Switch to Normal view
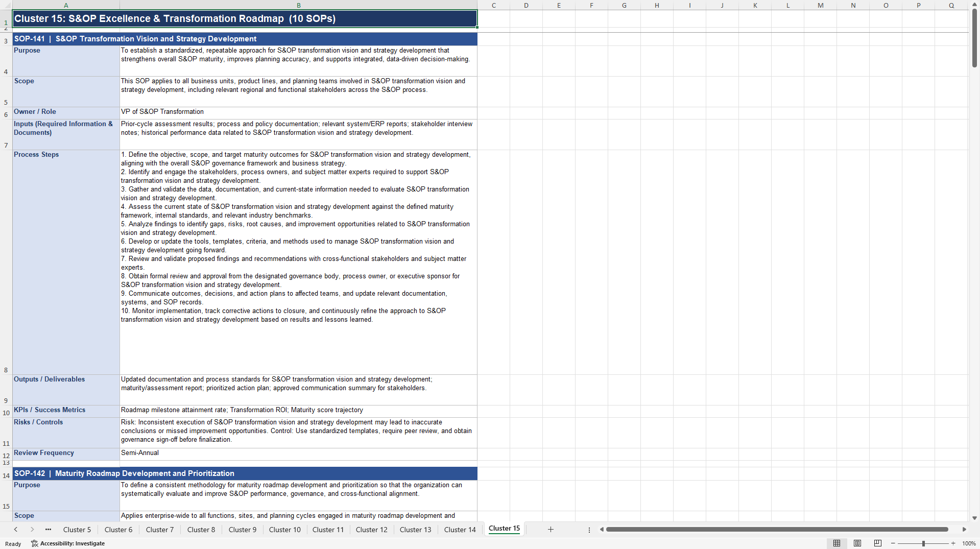 (836, 543)
